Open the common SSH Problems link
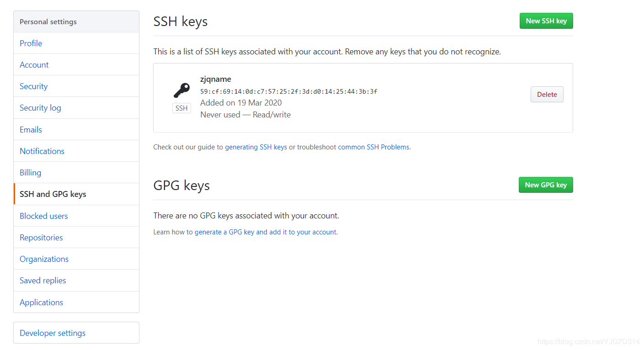The width and height of the screenshot is (644, 350). coord(373,147)
